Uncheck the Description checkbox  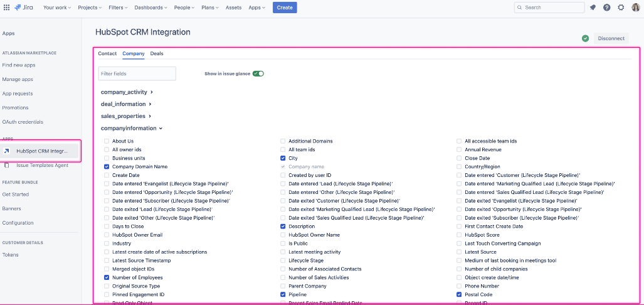point(283,227)
